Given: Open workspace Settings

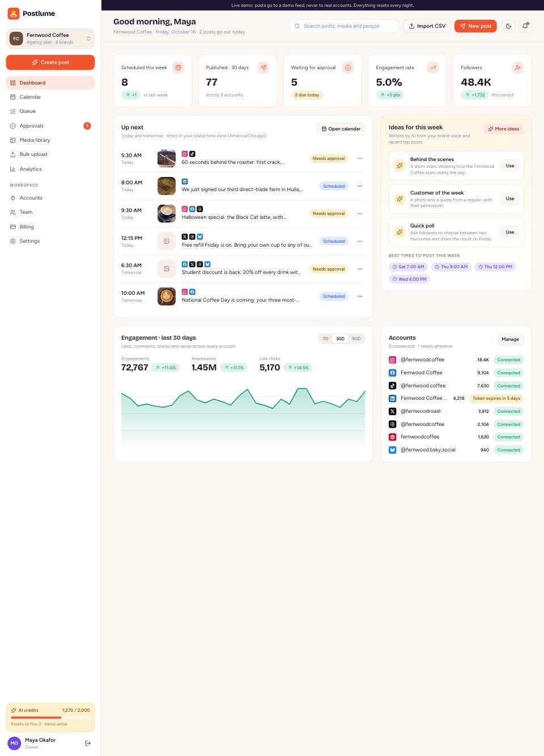Looking at the screenshot, I should [x=50, y=241].
